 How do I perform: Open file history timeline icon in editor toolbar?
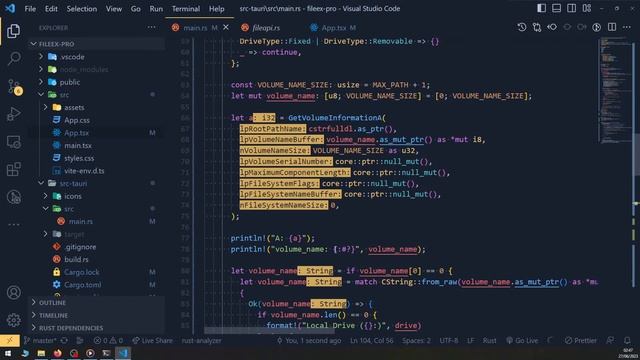pyautogui.click(x=522, y=27)
